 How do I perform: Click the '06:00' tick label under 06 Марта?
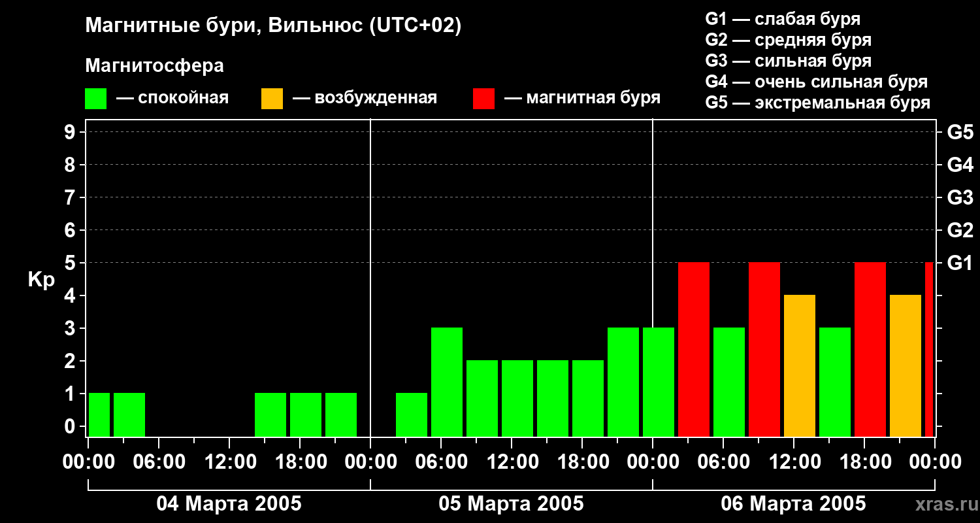click(x=723, y=462)
